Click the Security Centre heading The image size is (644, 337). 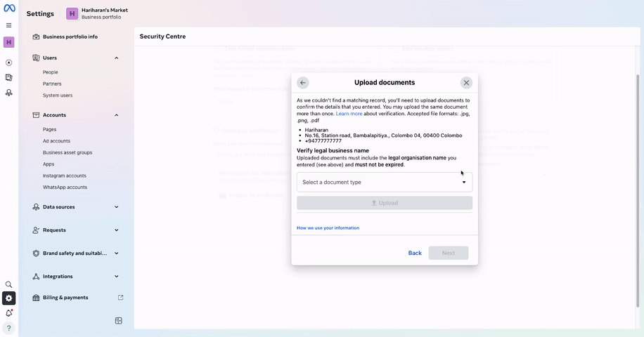pyautogui.click(x=162, y=37)
